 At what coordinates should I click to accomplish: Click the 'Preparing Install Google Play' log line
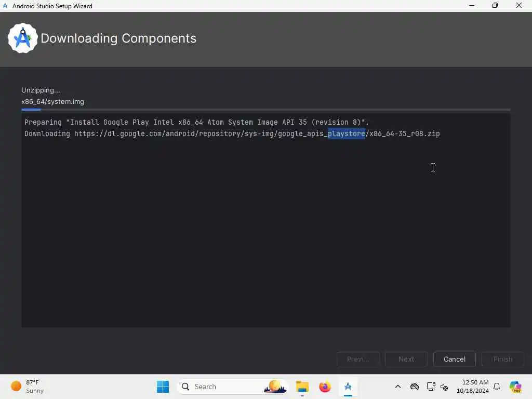(x=196, y=122)
